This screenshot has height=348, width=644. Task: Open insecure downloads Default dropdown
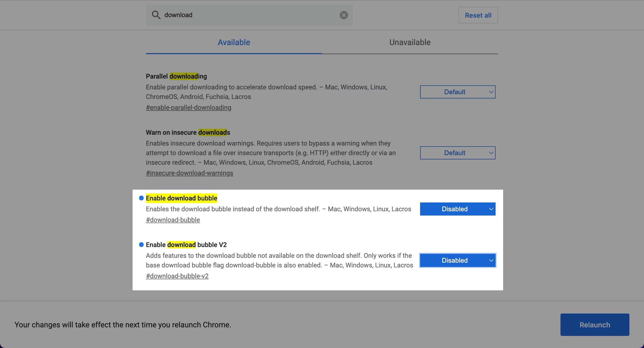pyautogui.click(x=458, y=153)
